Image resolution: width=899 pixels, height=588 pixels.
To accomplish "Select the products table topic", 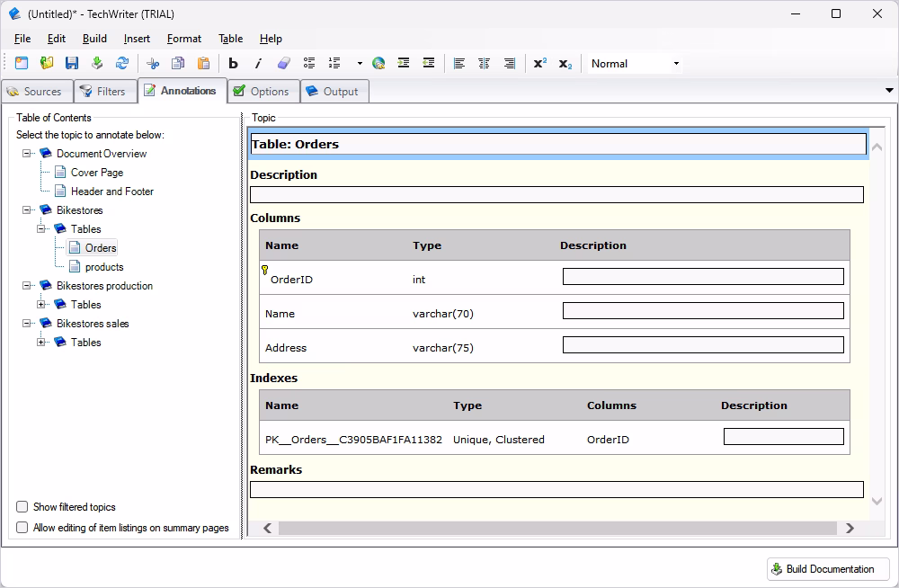I will click(104, 267).
